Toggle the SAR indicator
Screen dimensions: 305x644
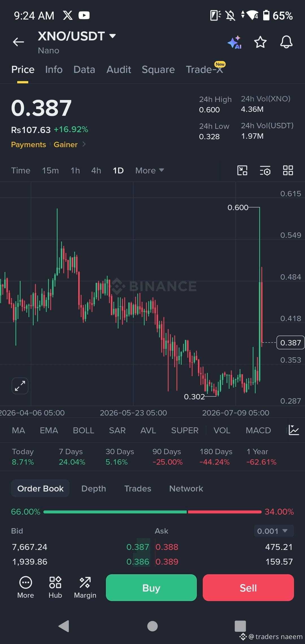point(117,430)
